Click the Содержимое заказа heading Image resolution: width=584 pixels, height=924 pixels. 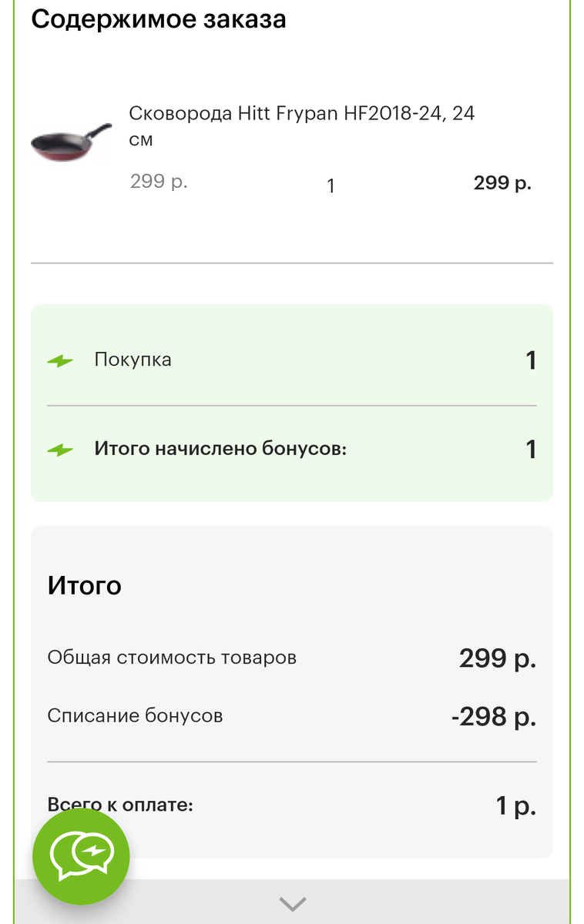[x=159, y=18]
